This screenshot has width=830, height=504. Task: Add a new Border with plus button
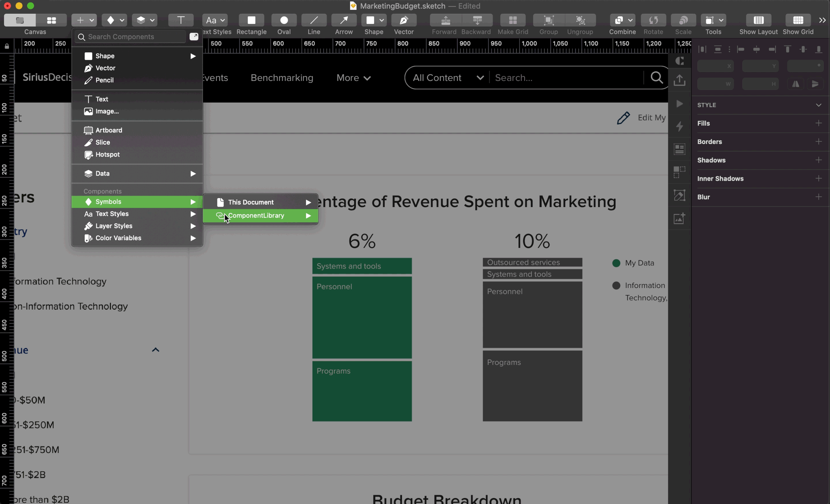point(819,141)
